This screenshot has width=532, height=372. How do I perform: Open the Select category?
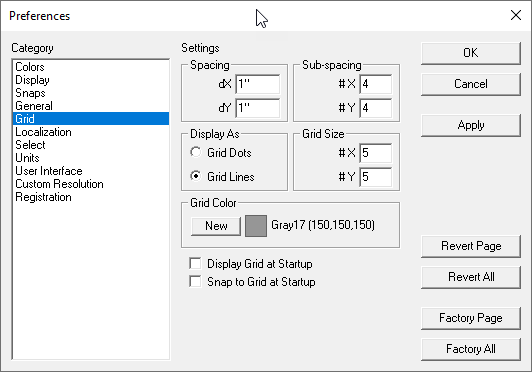pyautogui.click(x=91, y=145)
